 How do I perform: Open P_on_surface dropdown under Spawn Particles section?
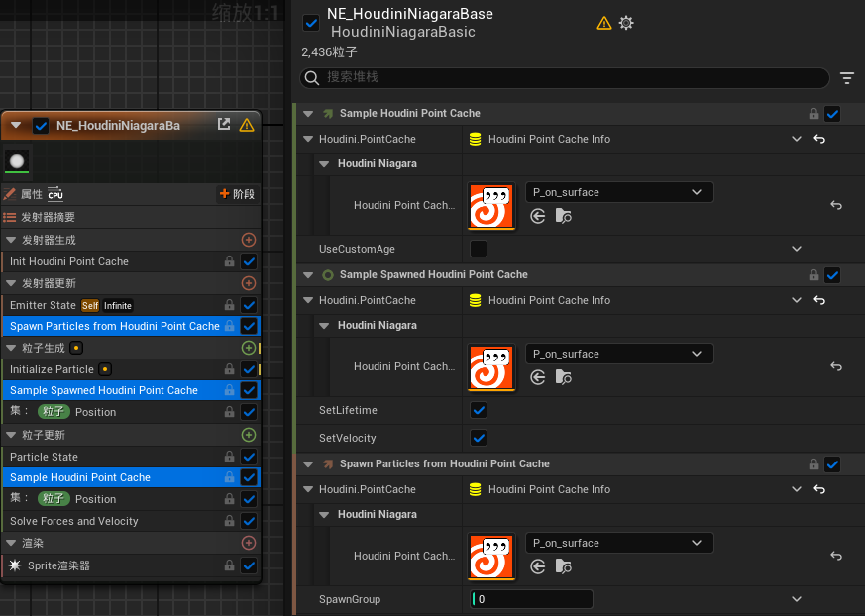pyautogui.click(x=619, y=543)
